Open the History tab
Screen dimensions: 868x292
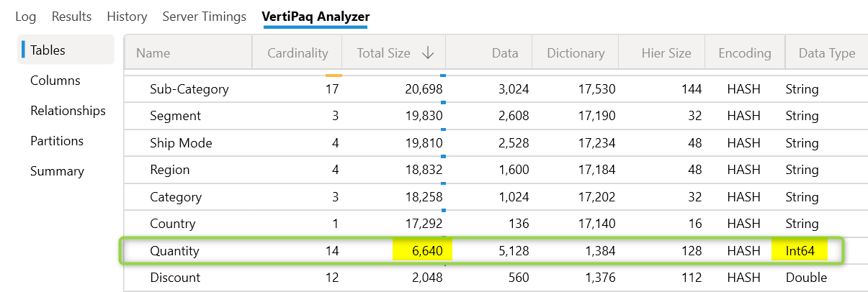(x=127, y=16)
